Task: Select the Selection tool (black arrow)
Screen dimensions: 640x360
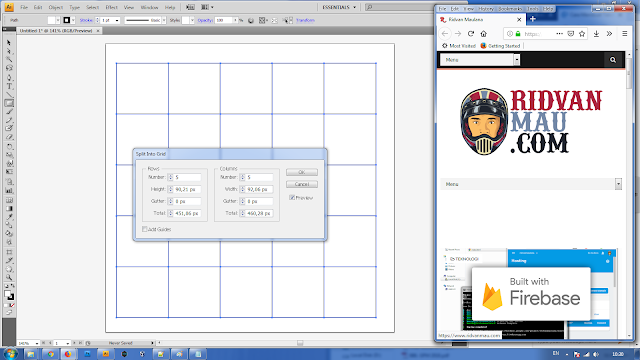Action: tap(9, 42)
